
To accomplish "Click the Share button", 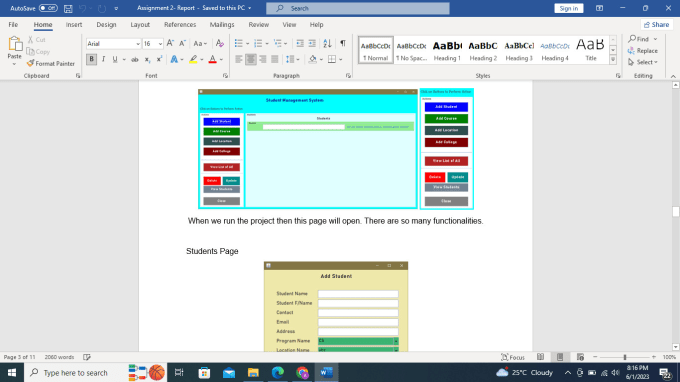I will coord(657,25).
